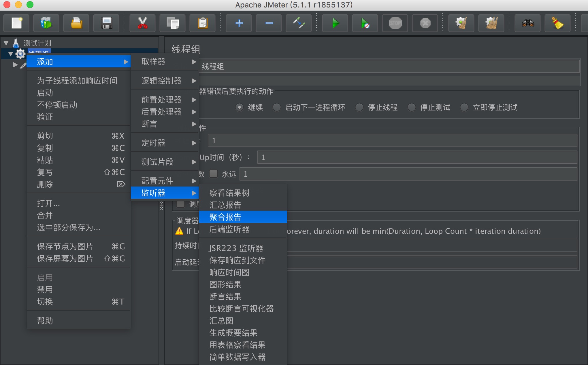This screenshot has width=588, height=365.
Task: Start the test with green play icon
Action: pyautogui.click(x=335, y=23)
